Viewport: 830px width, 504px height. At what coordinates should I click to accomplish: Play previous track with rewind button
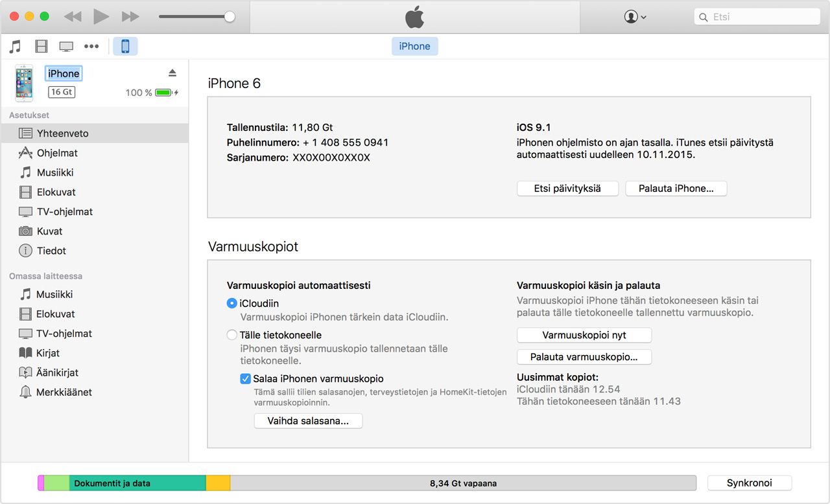coord(73,17)
